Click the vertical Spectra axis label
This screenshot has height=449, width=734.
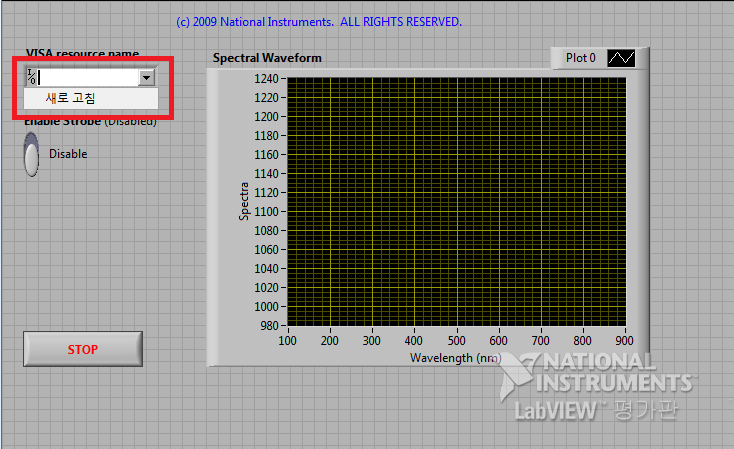tap(243, 201)
